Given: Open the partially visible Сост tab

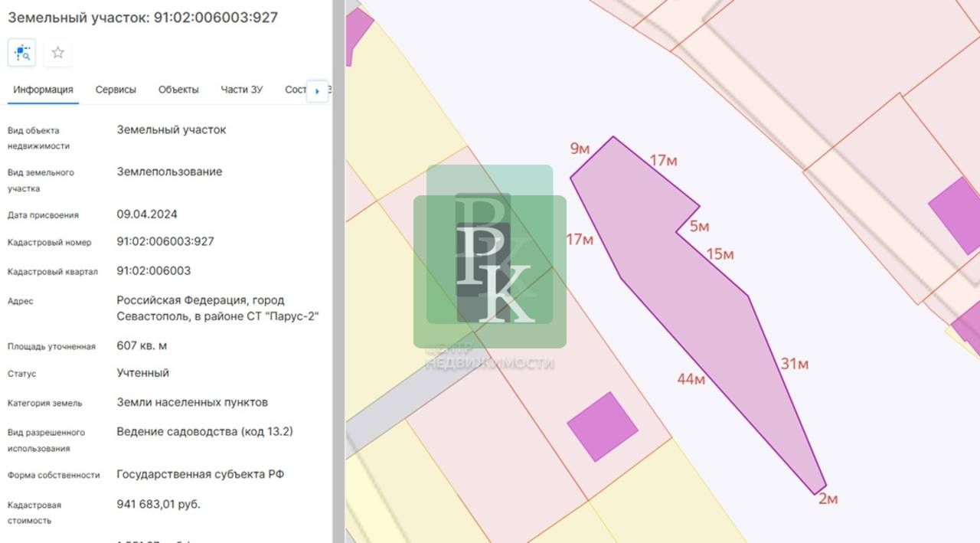Looking at the screenshot, I should click(x=295, y=90).
